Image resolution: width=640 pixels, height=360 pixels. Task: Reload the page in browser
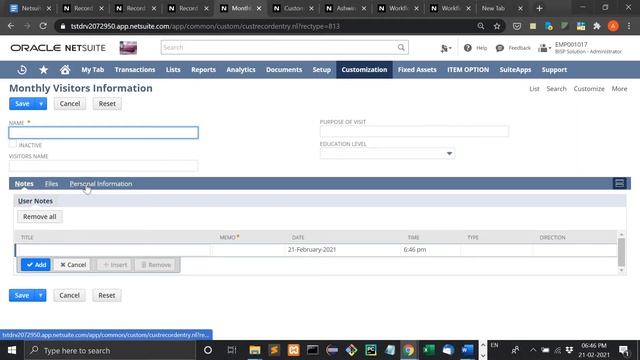(x=43, y=26)
